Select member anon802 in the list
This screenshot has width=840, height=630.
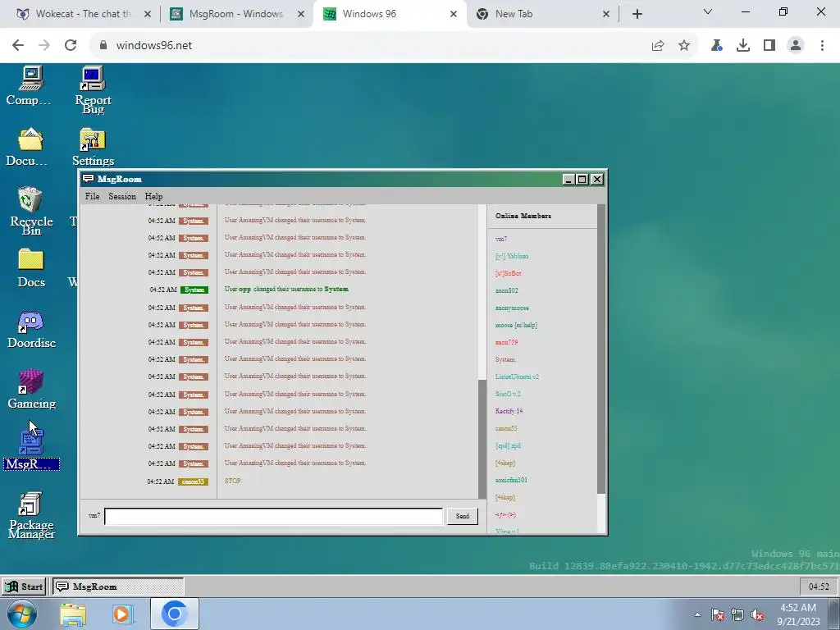(506, 290)
